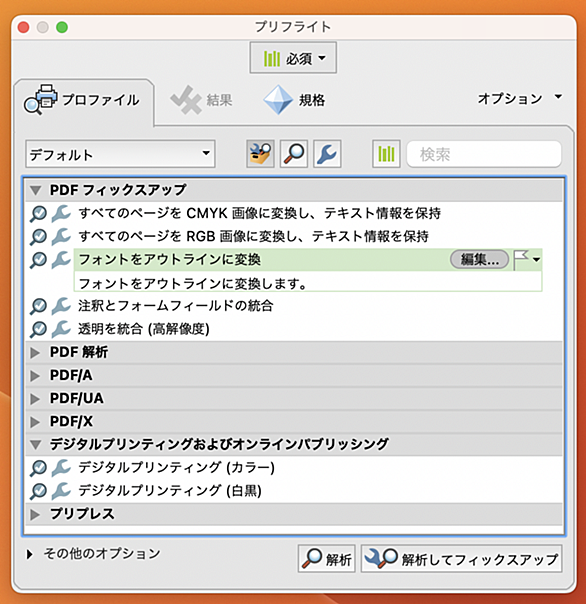Open the デフォルト combo box

point(120,154)
